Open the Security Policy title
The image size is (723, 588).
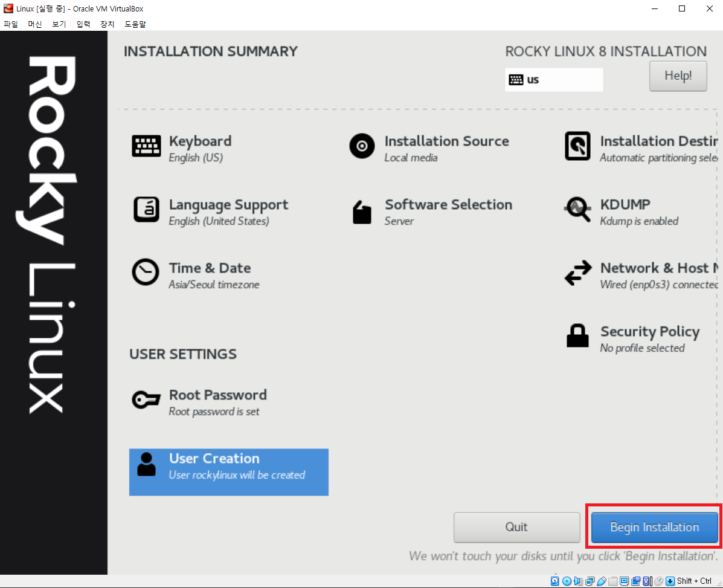[650, 332]
